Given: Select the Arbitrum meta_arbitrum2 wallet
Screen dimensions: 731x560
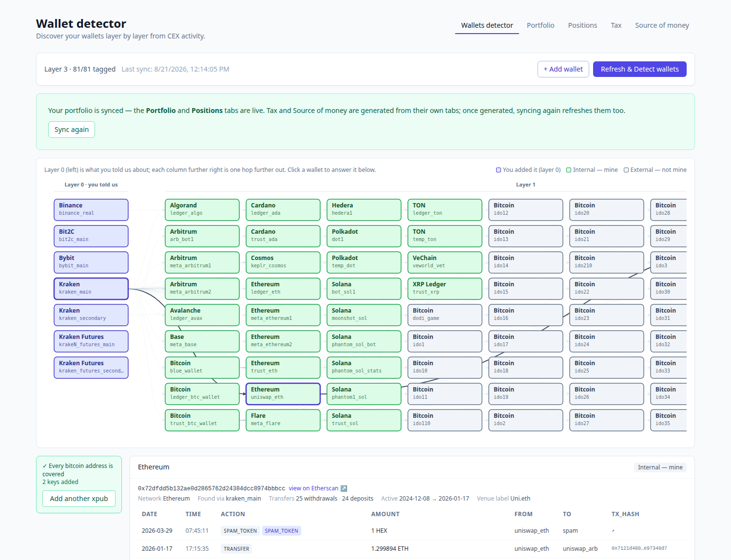Looking at the screenshot, I should point(202,289).
